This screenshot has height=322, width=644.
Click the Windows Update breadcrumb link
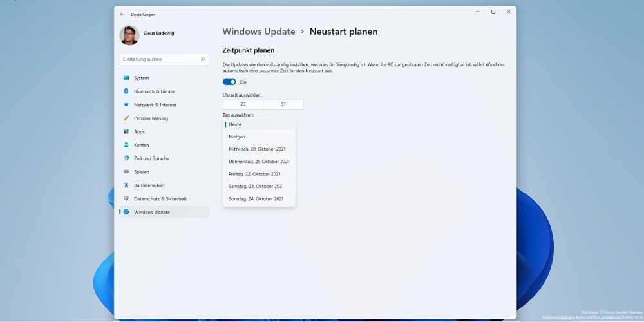pos(259,32)
